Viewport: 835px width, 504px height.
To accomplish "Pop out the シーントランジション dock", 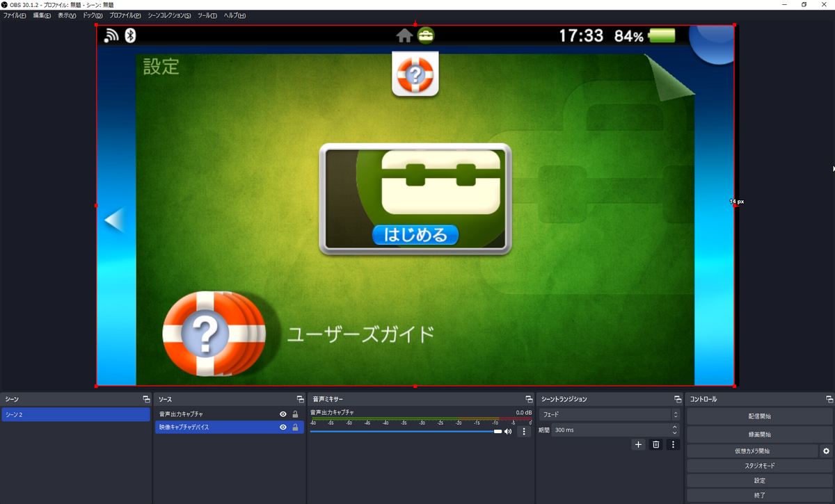I will coord(678,399).
